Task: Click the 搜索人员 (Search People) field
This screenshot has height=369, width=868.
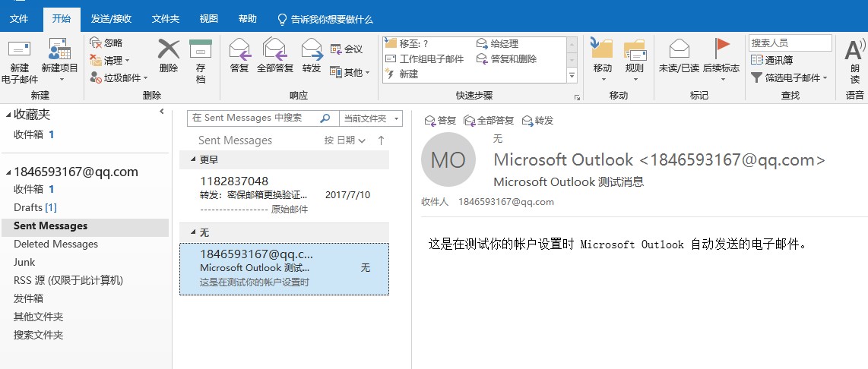Action: (790, 43)
